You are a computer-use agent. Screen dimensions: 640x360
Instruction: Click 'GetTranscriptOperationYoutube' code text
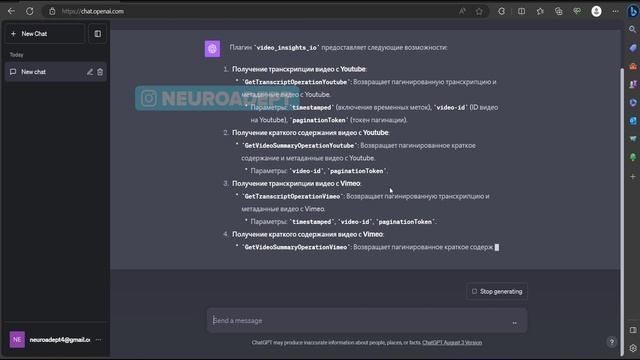(x=296, y=82)
